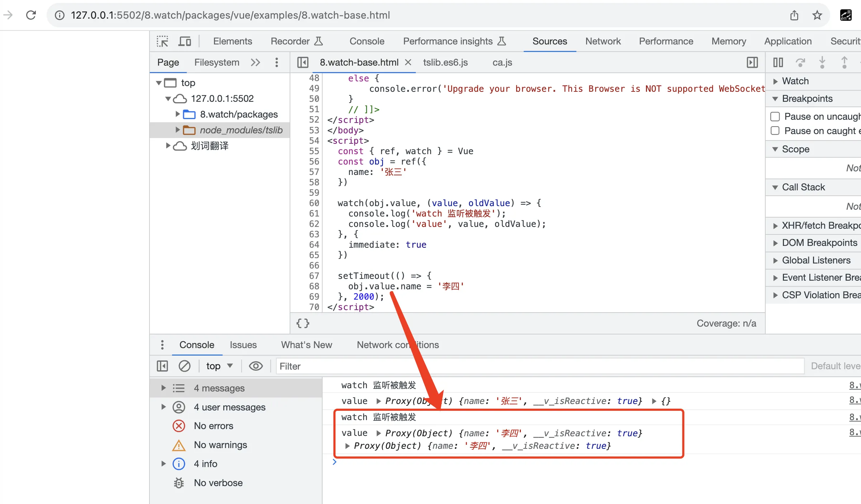Expand the 划词翻译 tree node
The width and height of the screenshot is (861, 504).
point(168,146)
